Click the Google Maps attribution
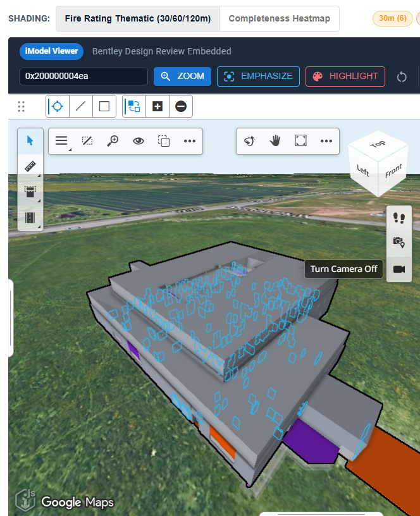Viewport: 420px width, 516px height. pos(77,502)
